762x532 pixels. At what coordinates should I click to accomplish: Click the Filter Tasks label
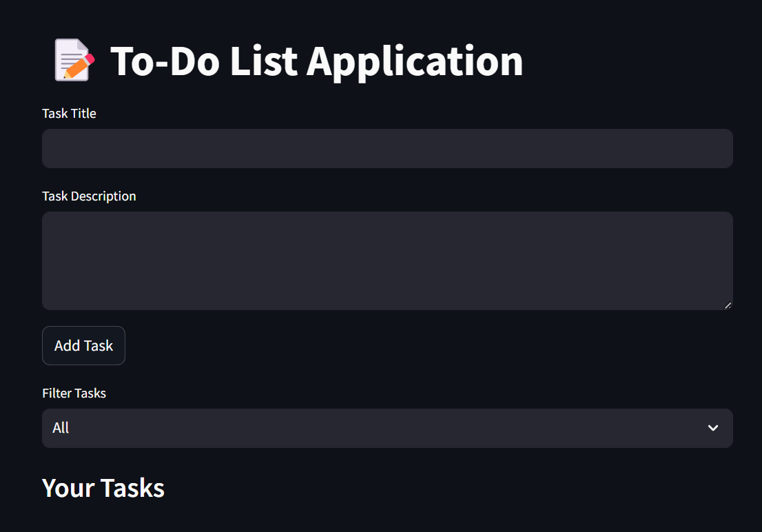click(74, 393)
